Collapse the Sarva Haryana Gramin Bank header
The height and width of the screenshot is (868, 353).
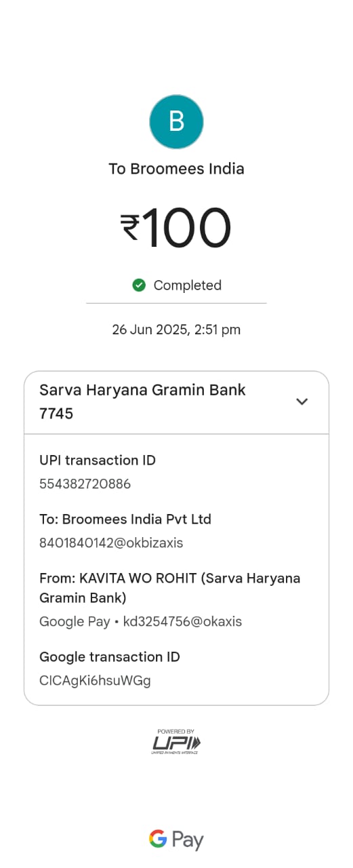coord(176,402)
